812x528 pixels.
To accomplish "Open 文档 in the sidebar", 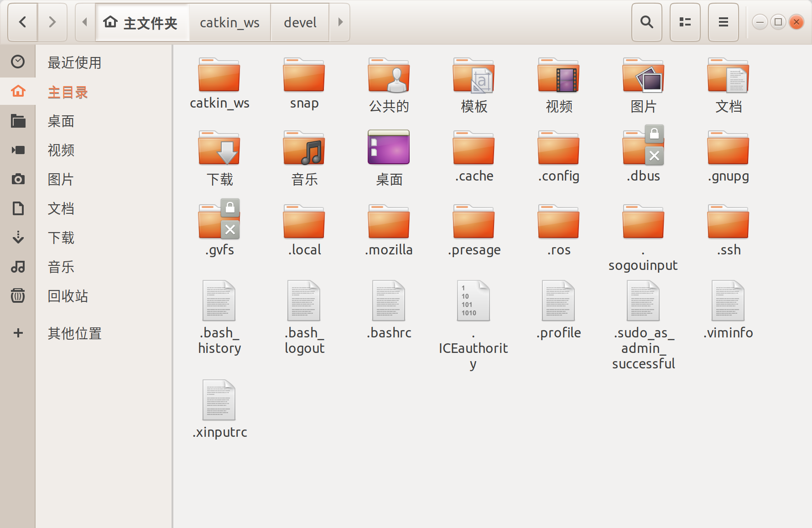I will (86, 208).
